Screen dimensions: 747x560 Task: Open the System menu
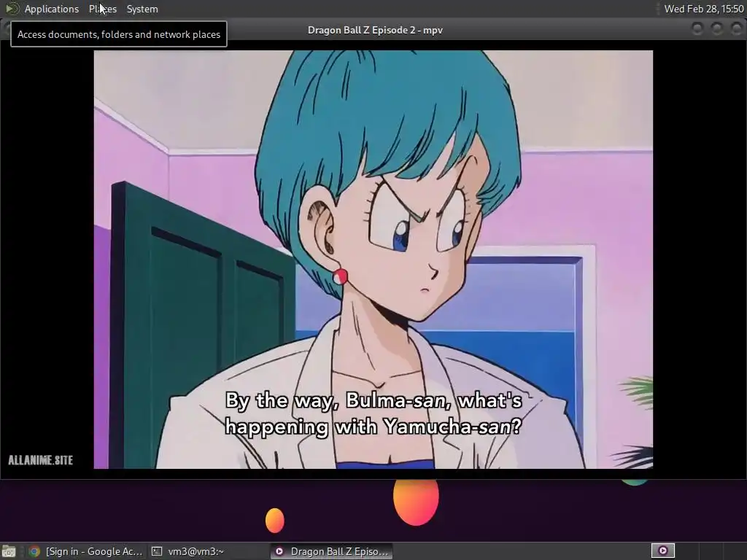142,9
